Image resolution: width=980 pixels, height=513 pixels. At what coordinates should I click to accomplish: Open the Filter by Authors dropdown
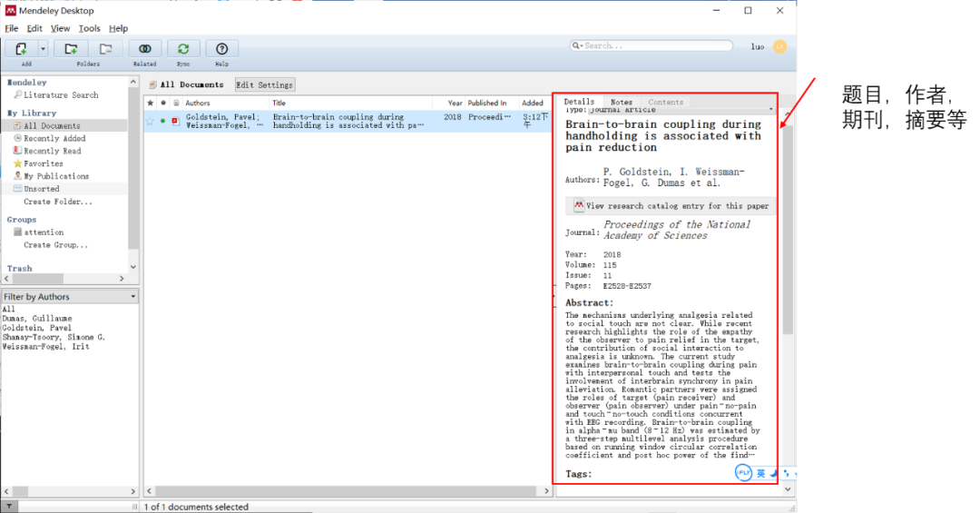click(x=69, y=297)
